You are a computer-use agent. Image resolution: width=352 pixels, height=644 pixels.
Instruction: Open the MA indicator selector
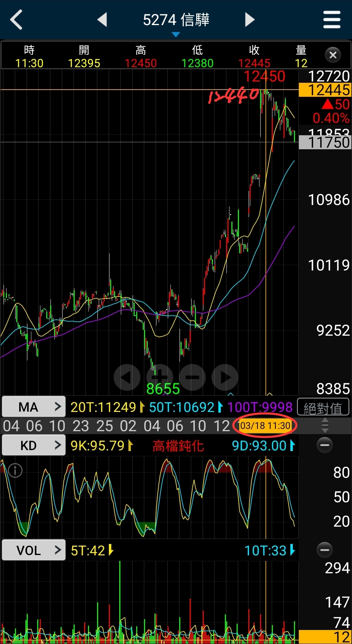(x=34, y=407)
